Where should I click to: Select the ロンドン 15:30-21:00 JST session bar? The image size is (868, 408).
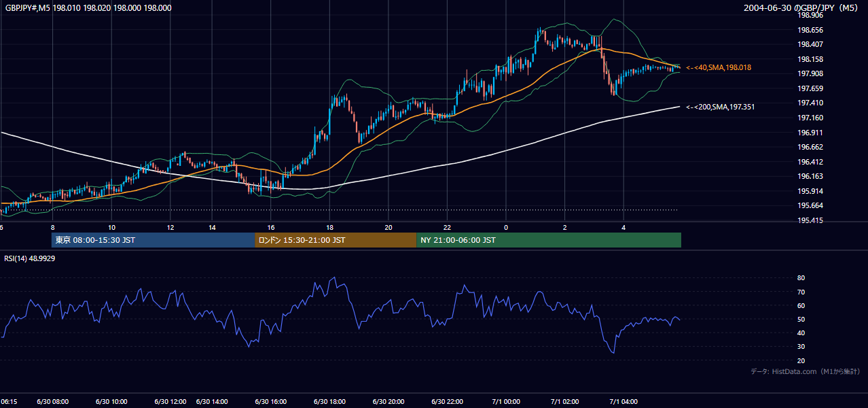(336, 240)
